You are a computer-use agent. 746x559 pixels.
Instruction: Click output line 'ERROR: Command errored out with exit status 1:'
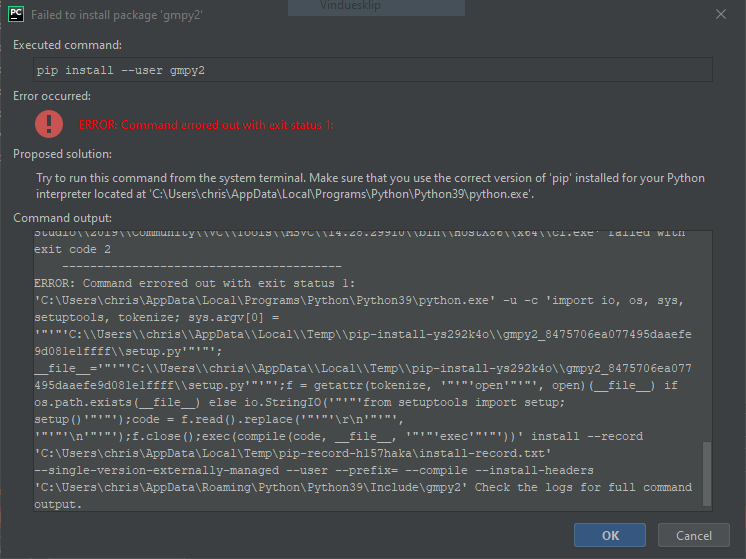[x=195, y=283]
